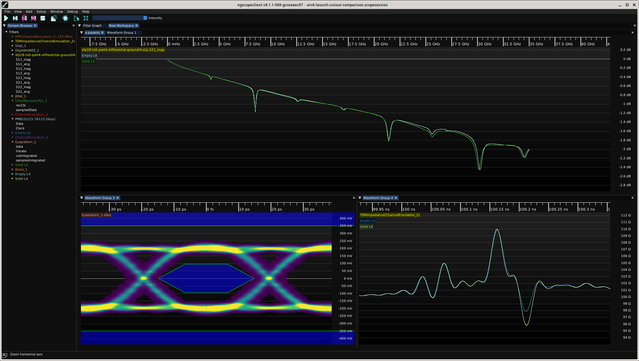Click the single trigger toolbar icon
This screenshot has height=361, width=639.
pyautogui.click(x=15, y=18)
